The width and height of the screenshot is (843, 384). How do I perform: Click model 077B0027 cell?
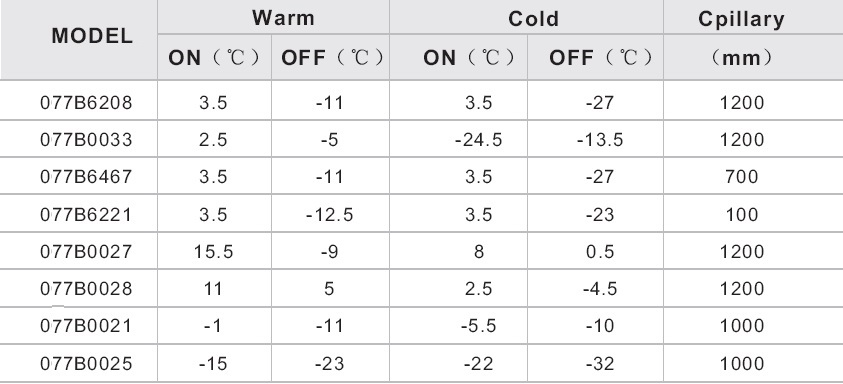pyautogui.click(x=86, y=252)
